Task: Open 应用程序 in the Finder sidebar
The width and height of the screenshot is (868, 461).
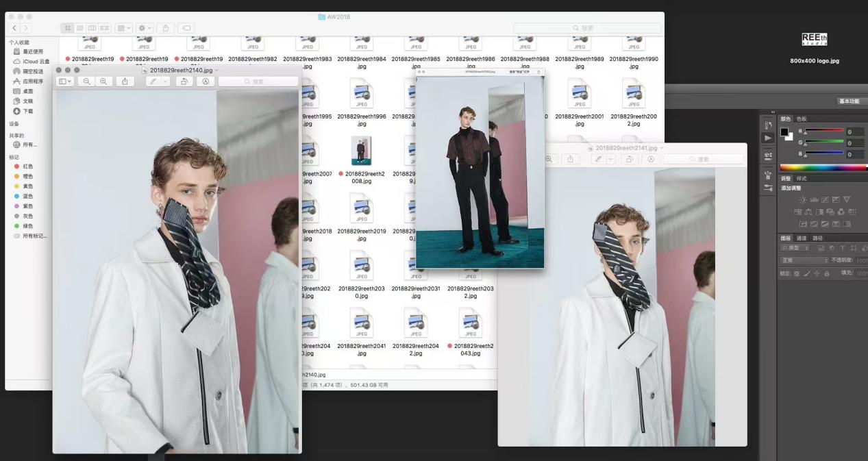Action: pyautogui.click(x=32, y=81)
